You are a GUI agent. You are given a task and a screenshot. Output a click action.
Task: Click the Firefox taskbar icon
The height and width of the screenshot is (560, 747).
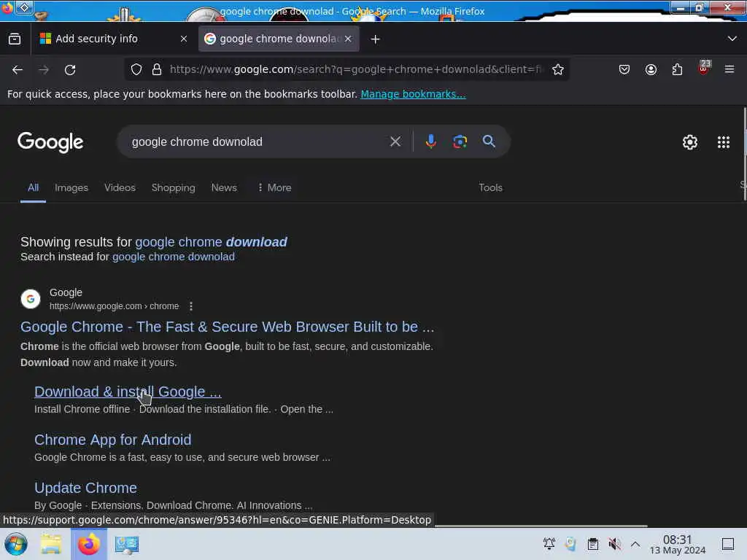(88, 544)
